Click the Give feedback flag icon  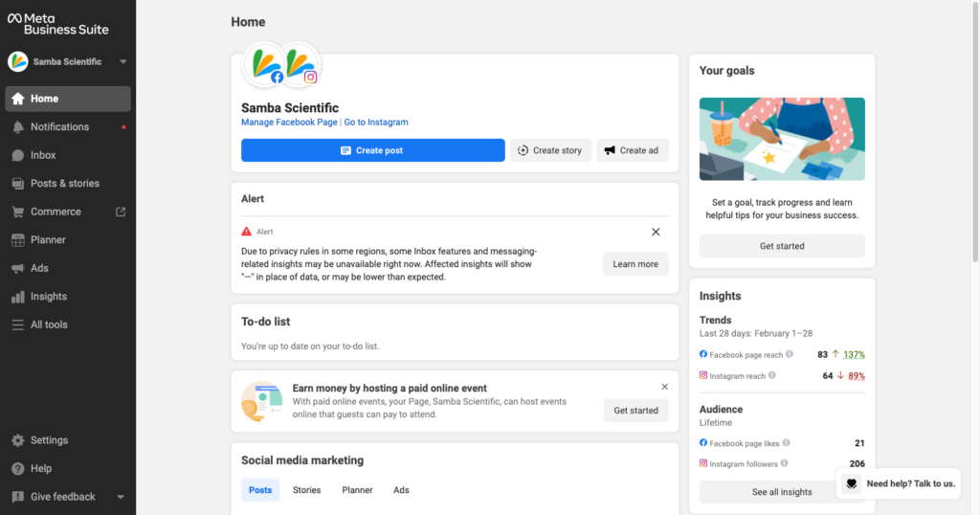[17, 497]
